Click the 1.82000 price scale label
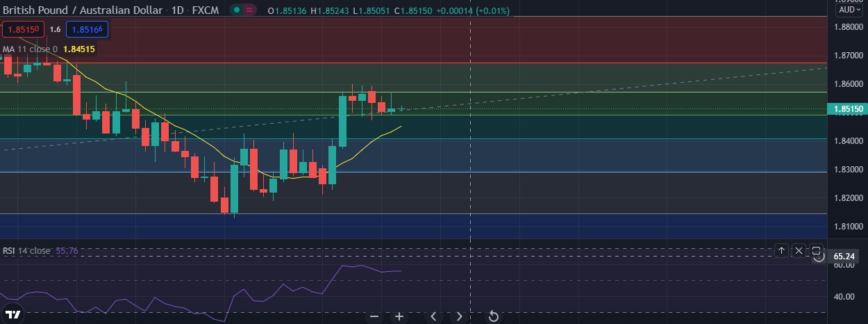 (x=847, y=198)
